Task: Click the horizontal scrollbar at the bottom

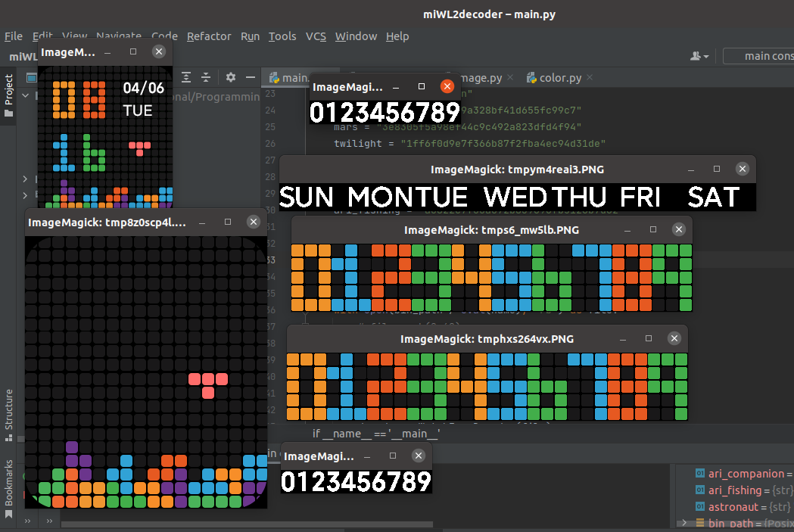Action: coord(247,524)
